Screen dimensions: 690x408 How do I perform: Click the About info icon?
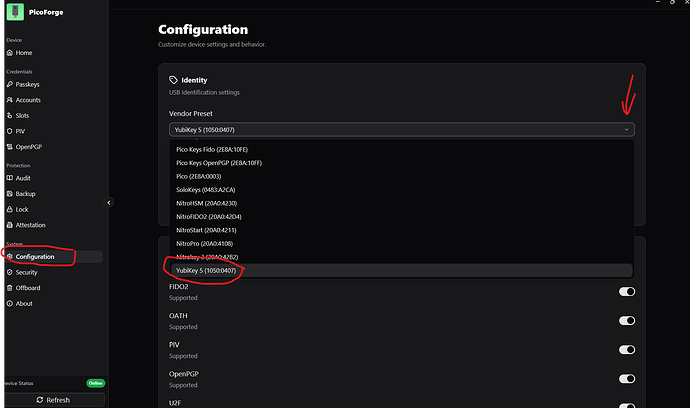[x=10, y=303]
